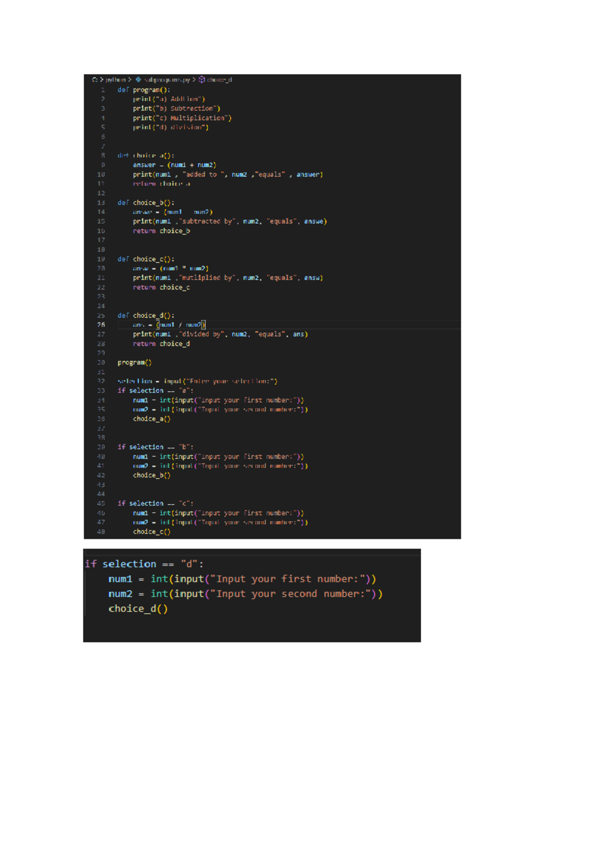The width and height of the screenshot is (614, 868).
Task: Open the subprograms.py breadcrumb
Action: point(167,80)
